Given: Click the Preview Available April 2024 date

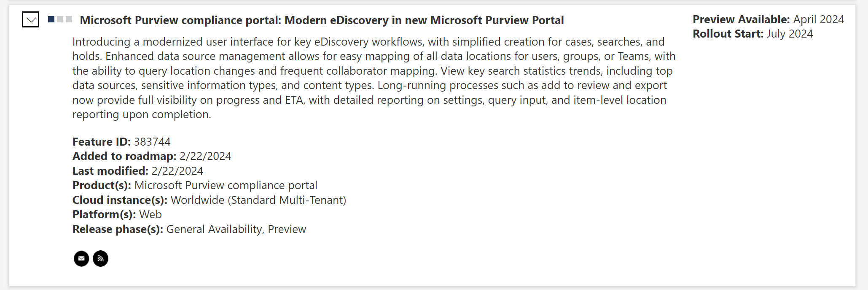Looking at the screenshot, I should point(818,19).
